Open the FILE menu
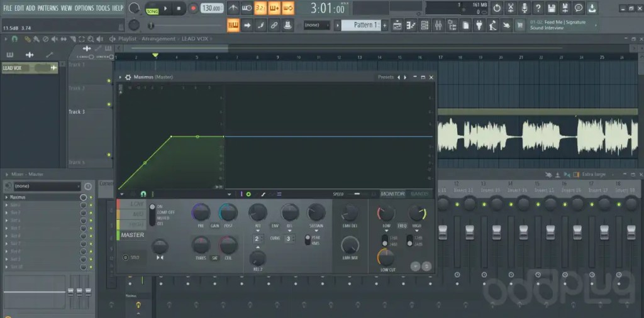 click(x=8, y=8)
